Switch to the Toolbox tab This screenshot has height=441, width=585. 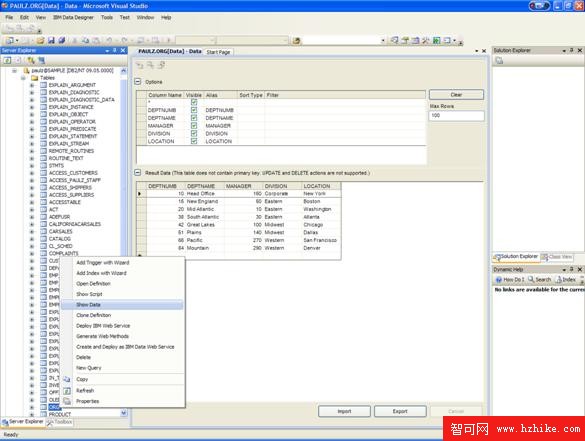[x=60, y=422]
